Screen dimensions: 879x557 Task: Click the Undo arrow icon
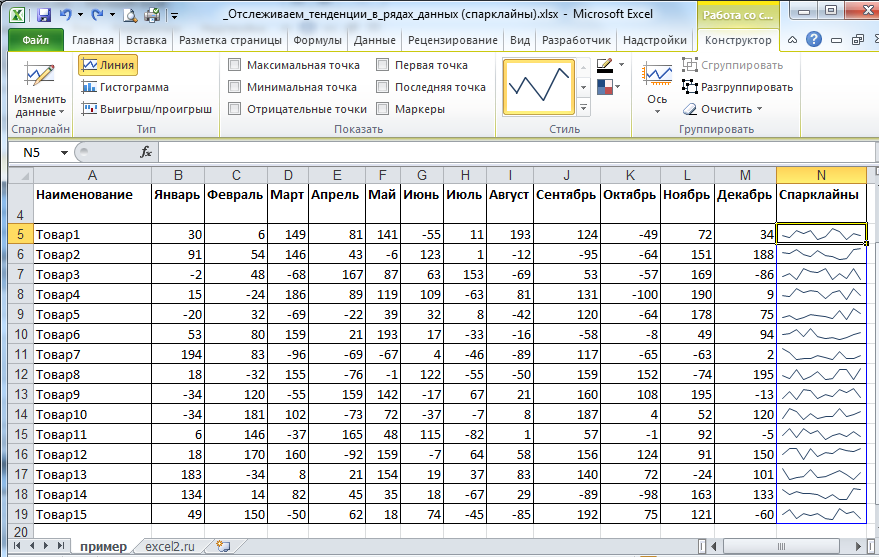(66, 15)
